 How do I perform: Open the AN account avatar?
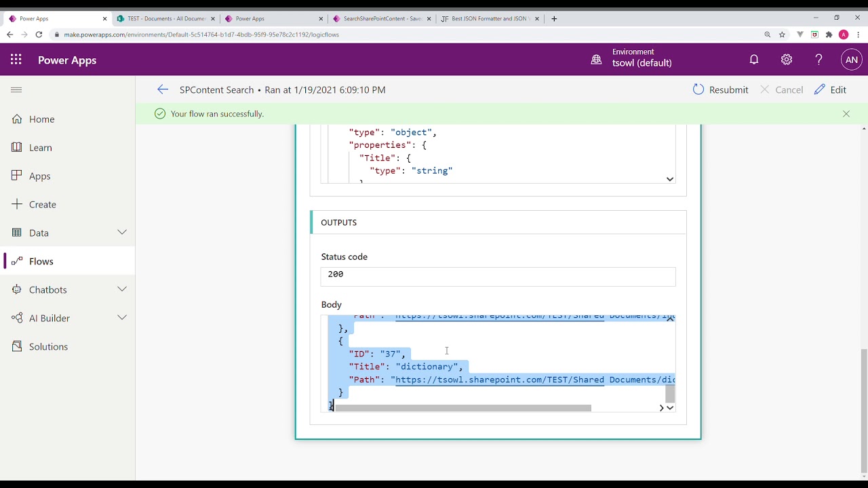[x=852, y=60]
